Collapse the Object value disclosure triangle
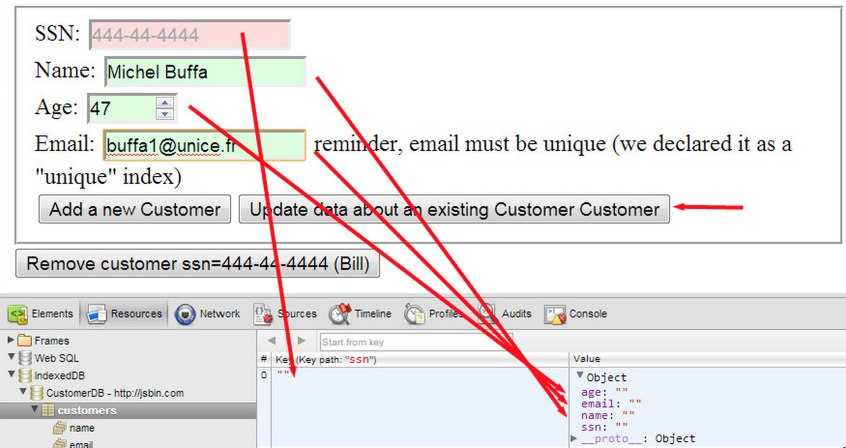Screen dimensions: 846x448 (580, 377)
